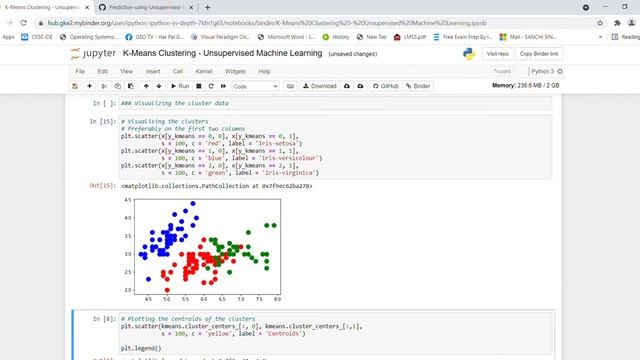Restart kernel and run all cells
This screenshot has height=360, width=640.
223,86
